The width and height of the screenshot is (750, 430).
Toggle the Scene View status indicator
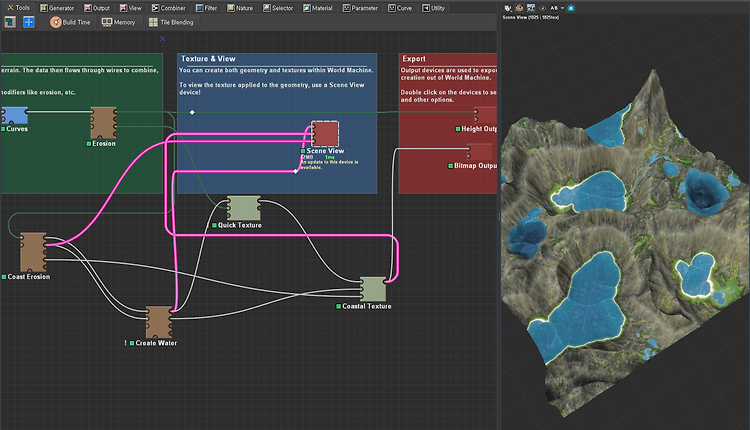tap(303, 151)
